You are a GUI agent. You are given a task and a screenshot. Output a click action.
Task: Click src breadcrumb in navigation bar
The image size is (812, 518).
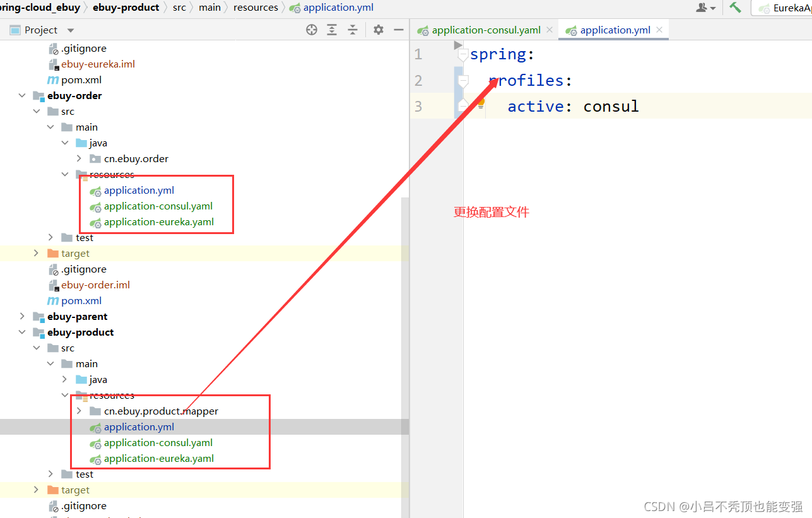(179, 8)
